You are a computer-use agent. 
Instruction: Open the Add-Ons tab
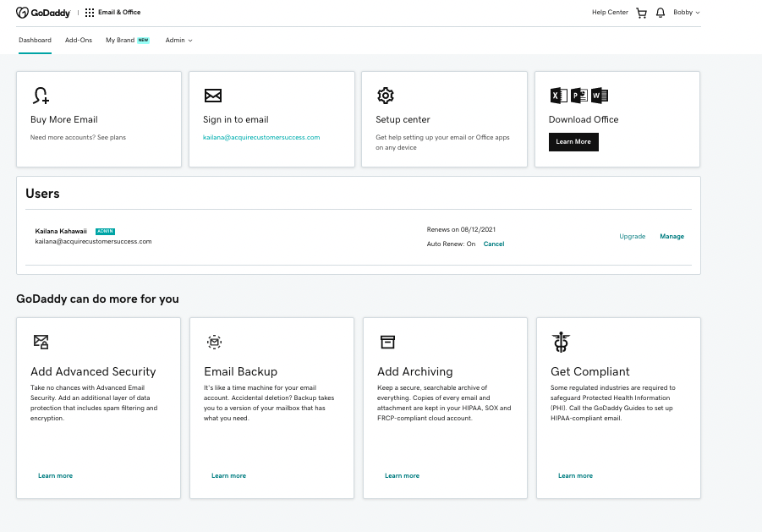click(x=79, y=41)
